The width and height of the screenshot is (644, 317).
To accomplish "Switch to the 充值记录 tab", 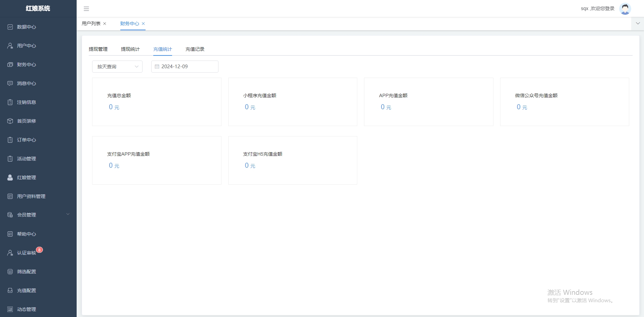I will 195,49.
